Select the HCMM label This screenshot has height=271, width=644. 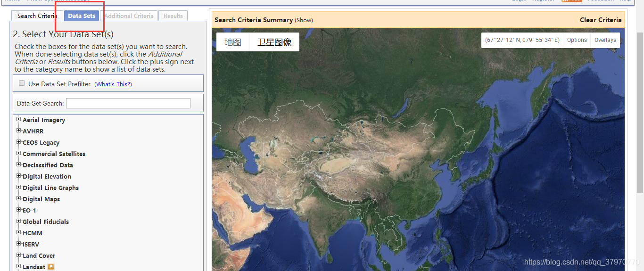[x=33, y=233]
